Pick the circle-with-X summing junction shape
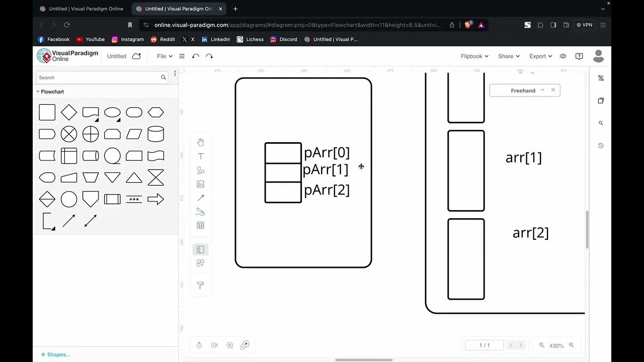This screenshot has width=644, height=362. click(x=69, y=134)
